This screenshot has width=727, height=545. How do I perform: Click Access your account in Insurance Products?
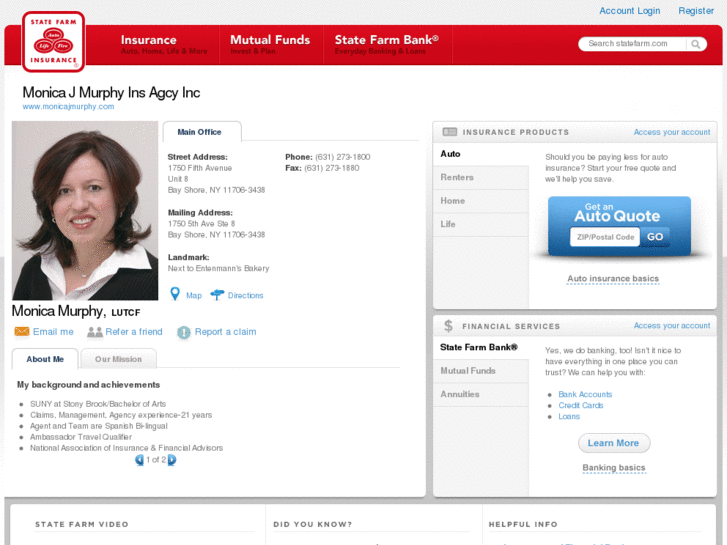672,132
